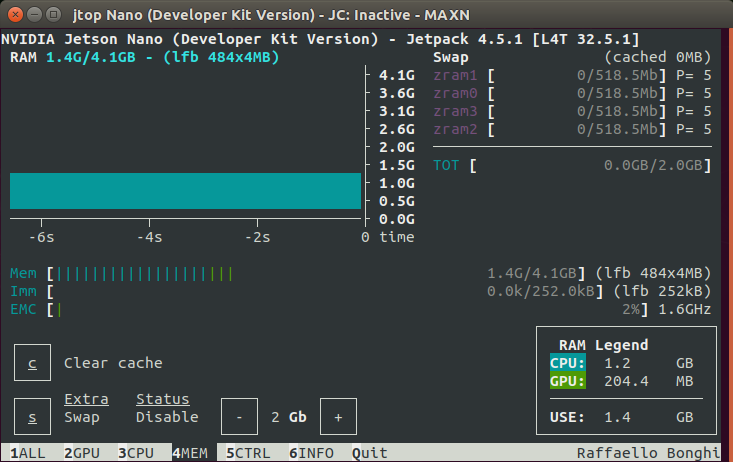Maximize the jtop window
The height and width of the screenshot is (462, 733).
pos(53,14)
